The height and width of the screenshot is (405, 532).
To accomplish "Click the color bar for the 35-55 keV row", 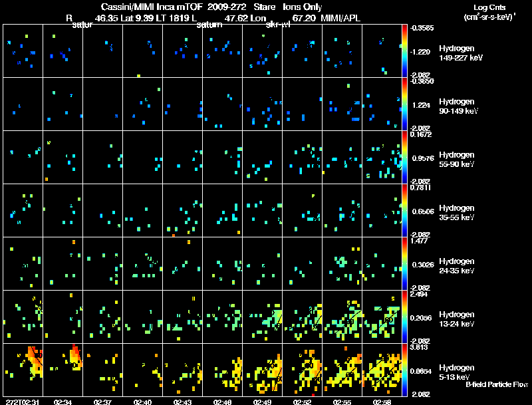I will click(x=404, y=210).
